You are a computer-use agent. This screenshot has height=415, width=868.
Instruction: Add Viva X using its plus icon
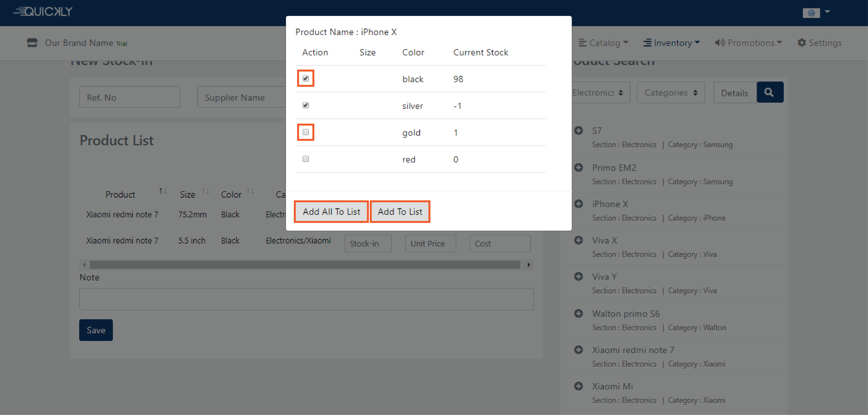[578, 240]
